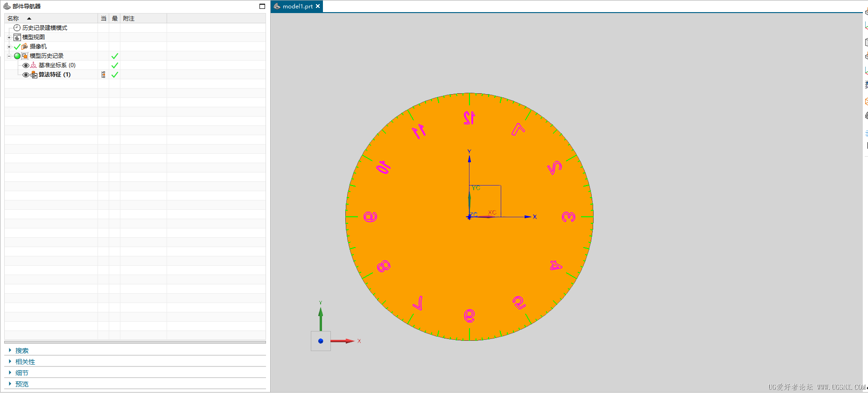Select the 历史记录建模模式 row label
The width and height of the screenshot is (868, 393).
[x=45, y=28]
